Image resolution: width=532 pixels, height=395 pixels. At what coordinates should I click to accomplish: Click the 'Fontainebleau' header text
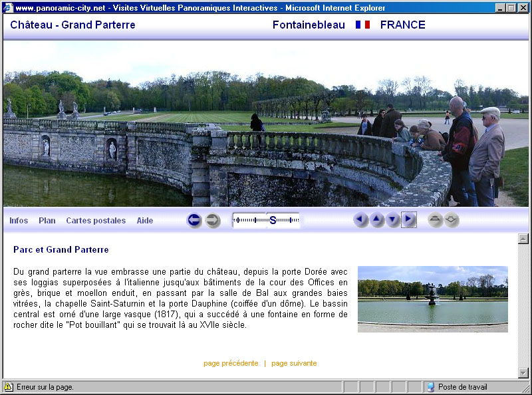click(309, 25)
